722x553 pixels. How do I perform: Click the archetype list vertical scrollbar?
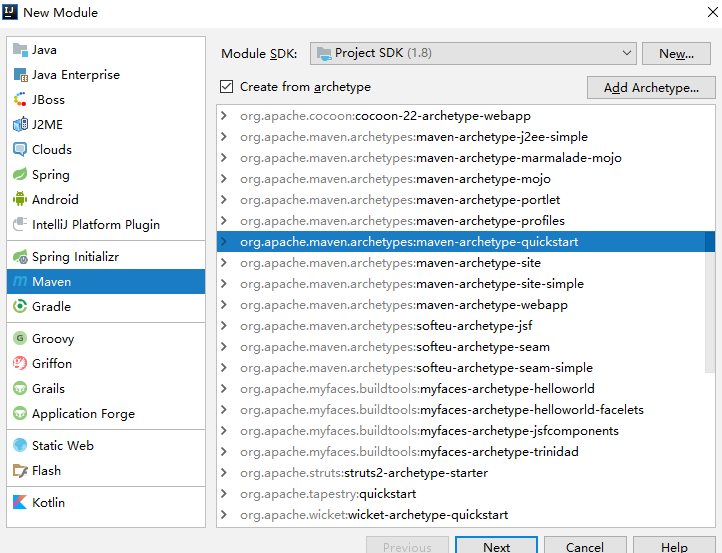pos(710,302)
